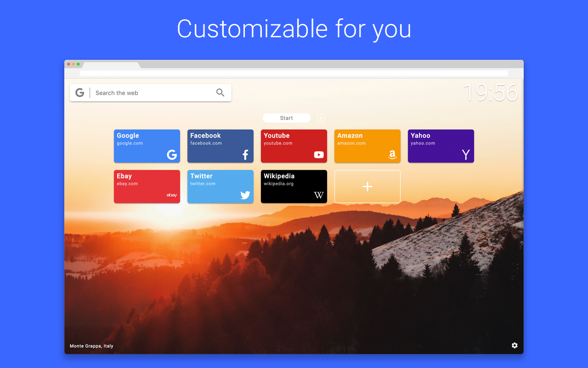Screen dimensions: 588x368
Task: Click the 19:56 clock display
Action: click(491, 92)
